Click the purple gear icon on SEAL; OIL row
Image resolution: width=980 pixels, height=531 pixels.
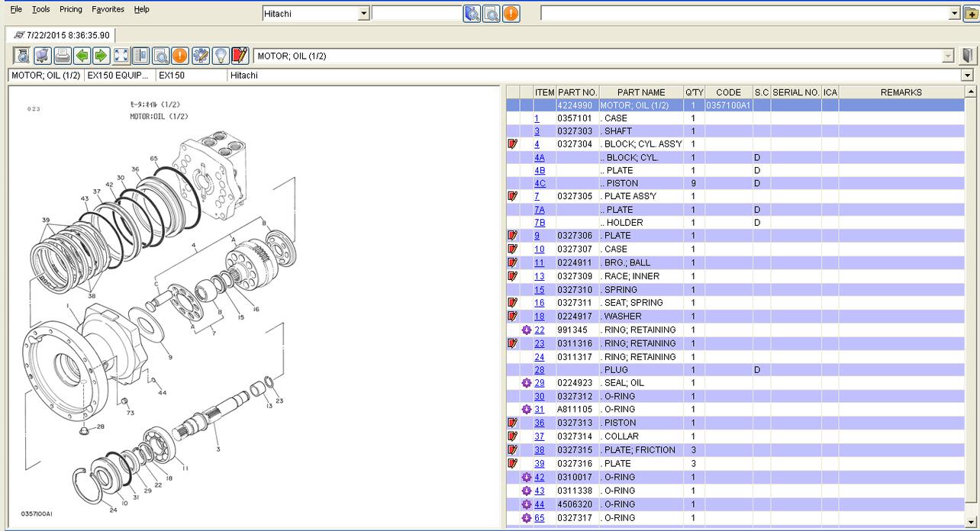point(527,383)
